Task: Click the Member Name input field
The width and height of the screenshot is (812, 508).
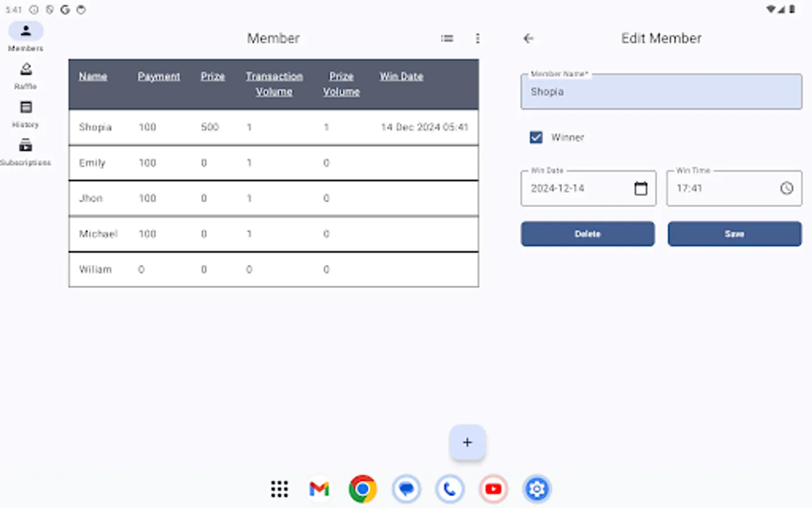Action: (661, 91)
